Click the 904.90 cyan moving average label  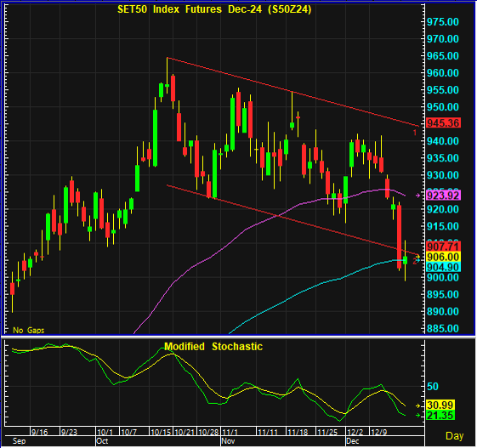coord(443,267)
